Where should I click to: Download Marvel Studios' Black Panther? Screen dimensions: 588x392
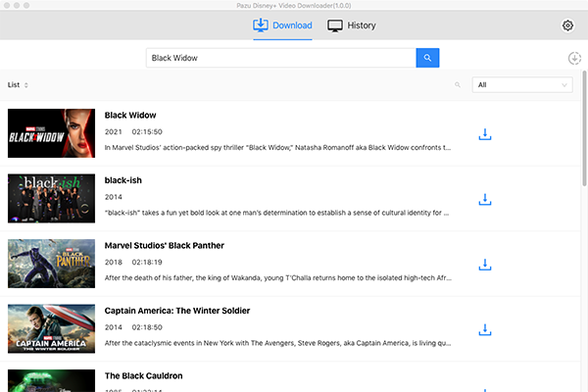pyautogui.click(x=485, y=265)
